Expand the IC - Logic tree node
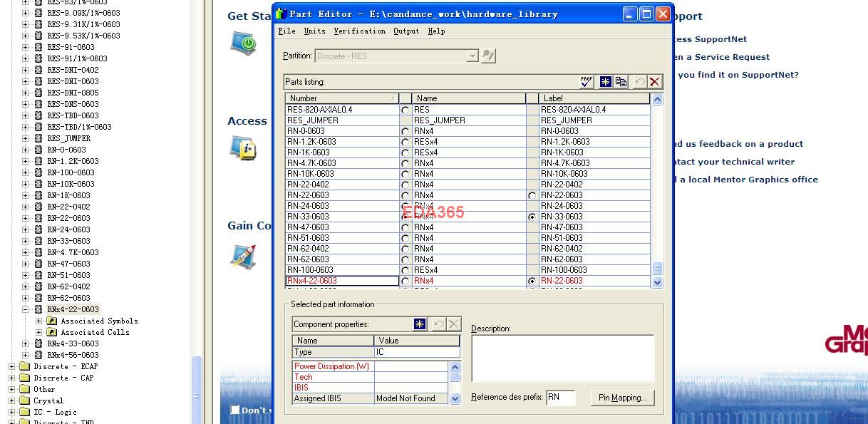The width and height of the screenshot is (868, 424). click(x=12, y=412)
